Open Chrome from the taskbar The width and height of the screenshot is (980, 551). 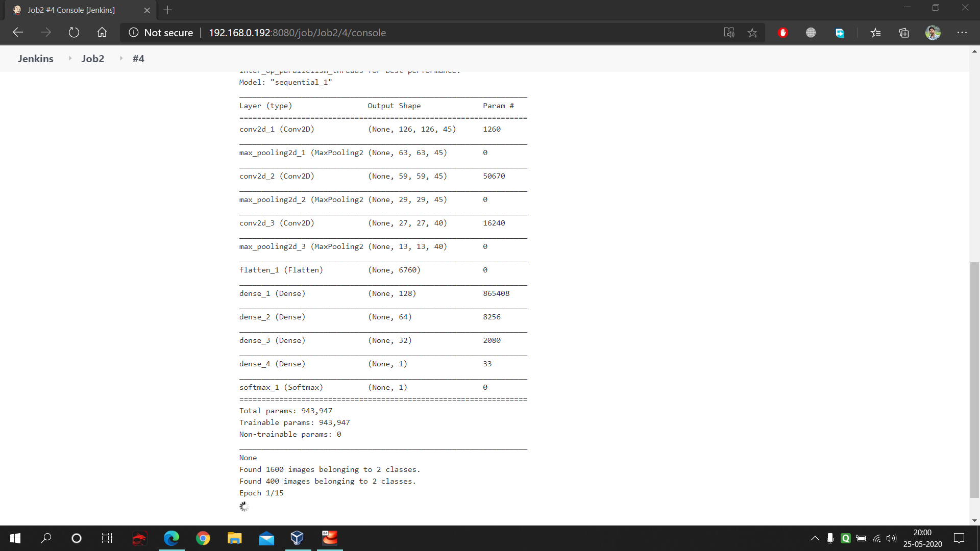[x=203, y=538]
